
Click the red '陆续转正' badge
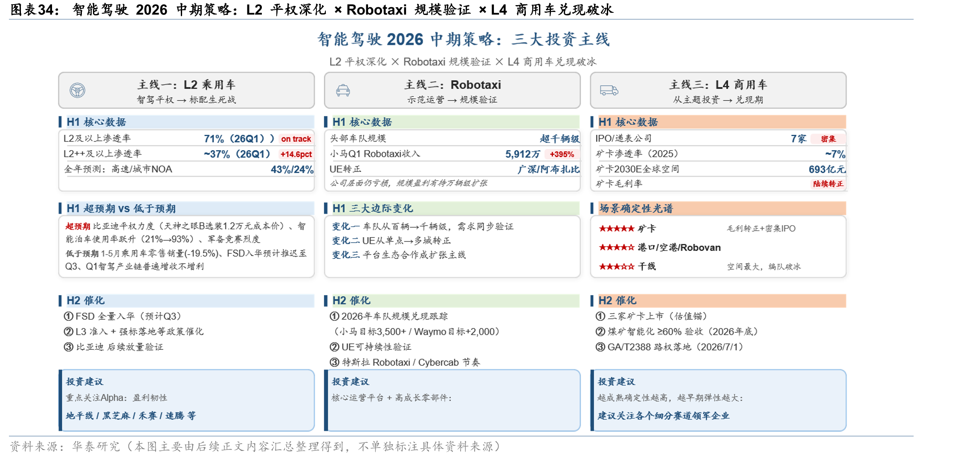pos(828,184)
